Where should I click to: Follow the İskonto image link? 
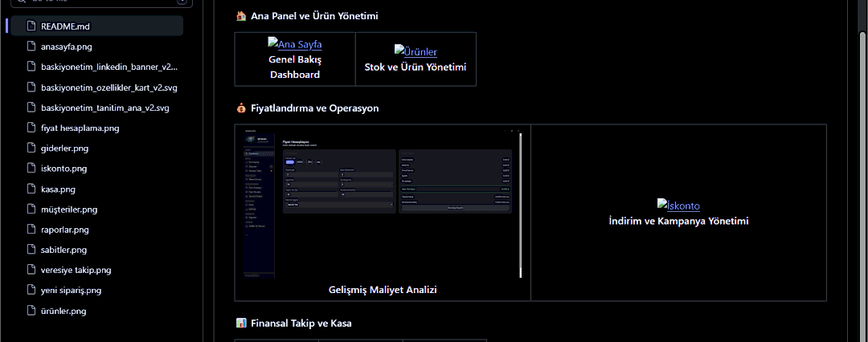(678, 206)
